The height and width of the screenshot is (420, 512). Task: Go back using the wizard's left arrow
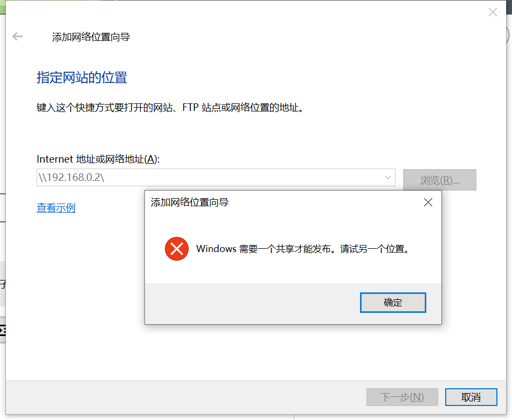click(17, 36)
